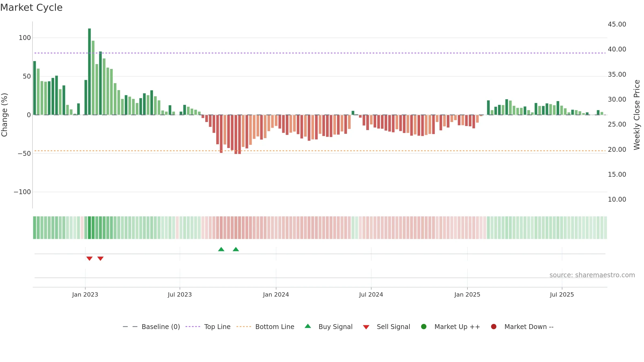The height and width of the screenshot is (362, 644).
Task: Click the 100 tick on the left axis
Action: pyautogui.click(x=25, y=38)
